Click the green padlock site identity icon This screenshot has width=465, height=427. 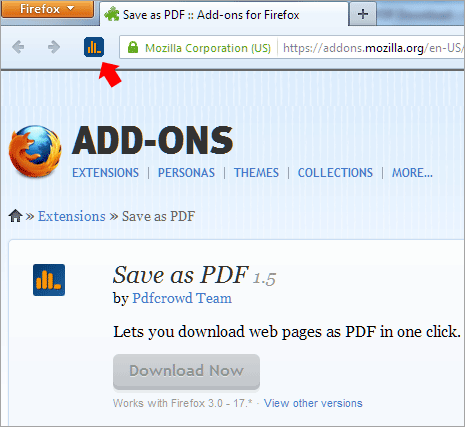click(133, 47)
